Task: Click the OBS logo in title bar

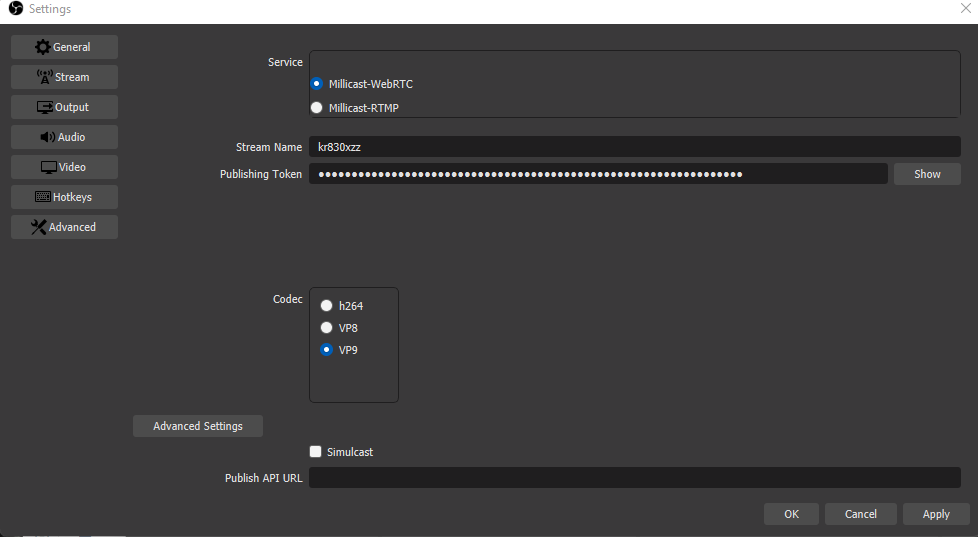Action: point(15,9)
